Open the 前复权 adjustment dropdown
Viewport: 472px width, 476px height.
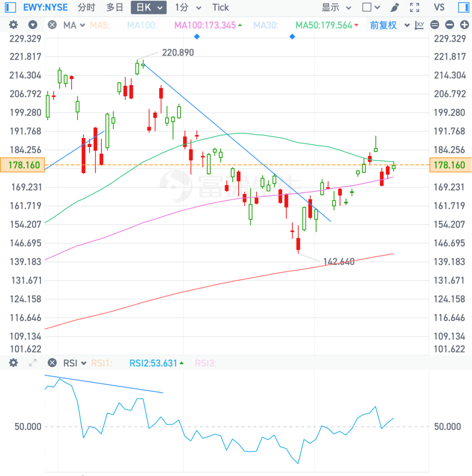(390, 25)
